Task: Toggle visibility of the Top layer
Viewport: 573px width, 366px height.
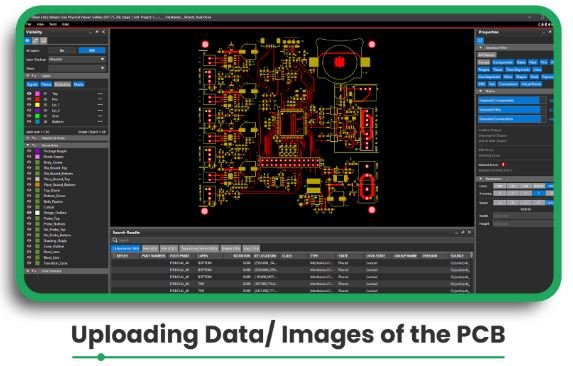Action: click(x=29, y=94)
